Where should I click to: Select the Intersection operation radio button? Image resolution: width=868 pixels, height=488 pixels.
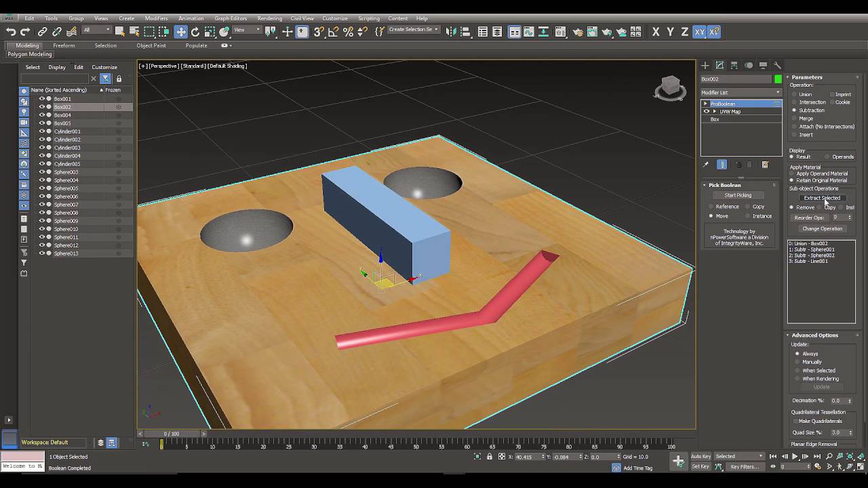(x=794, y=102)
